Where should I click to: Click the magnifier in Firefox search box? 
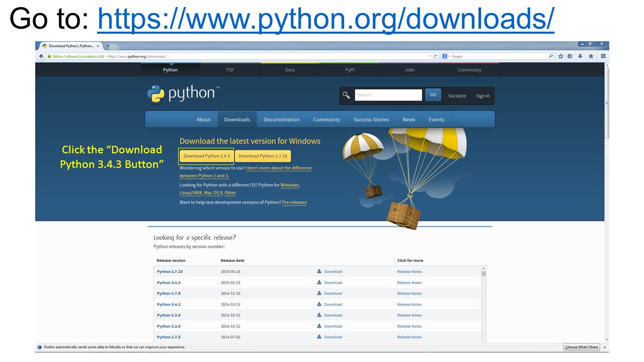pos(551,56)
